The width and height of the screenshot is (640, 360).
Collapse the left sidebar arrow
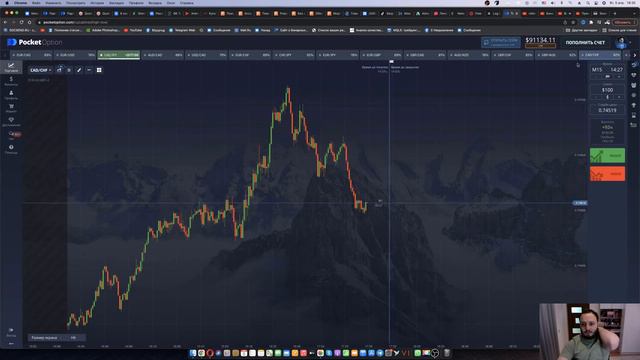pos(11,344)
